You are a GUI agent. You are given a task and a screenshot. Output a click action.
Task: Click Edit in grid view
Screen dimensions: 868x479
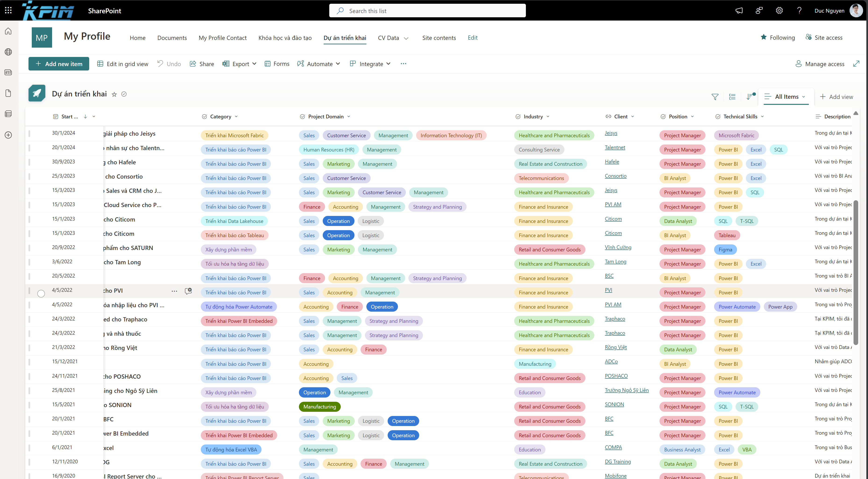point(123,64)
